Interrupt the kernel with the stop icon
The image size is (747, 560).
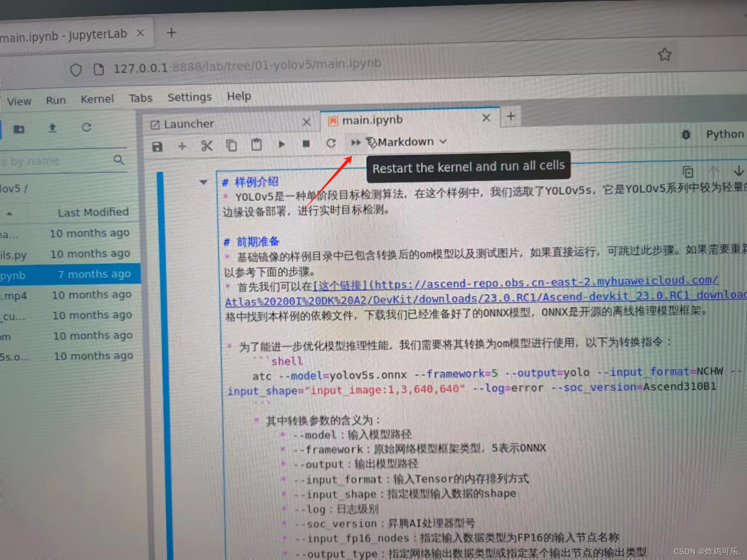coord(306,144)
